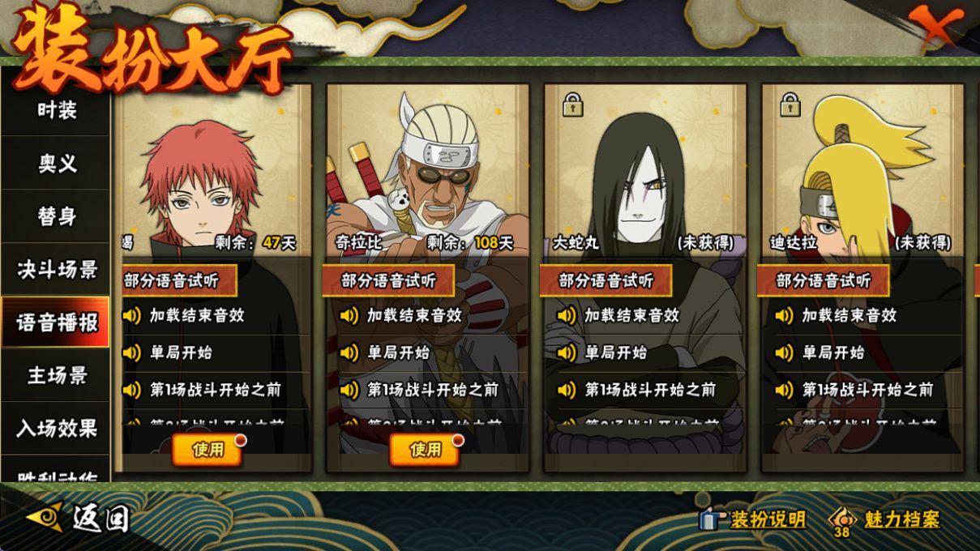980x551 pixels.
Task: Play Orochimaru's 第1场战斗开始之前 speaker icon
Action: point(567,390)
